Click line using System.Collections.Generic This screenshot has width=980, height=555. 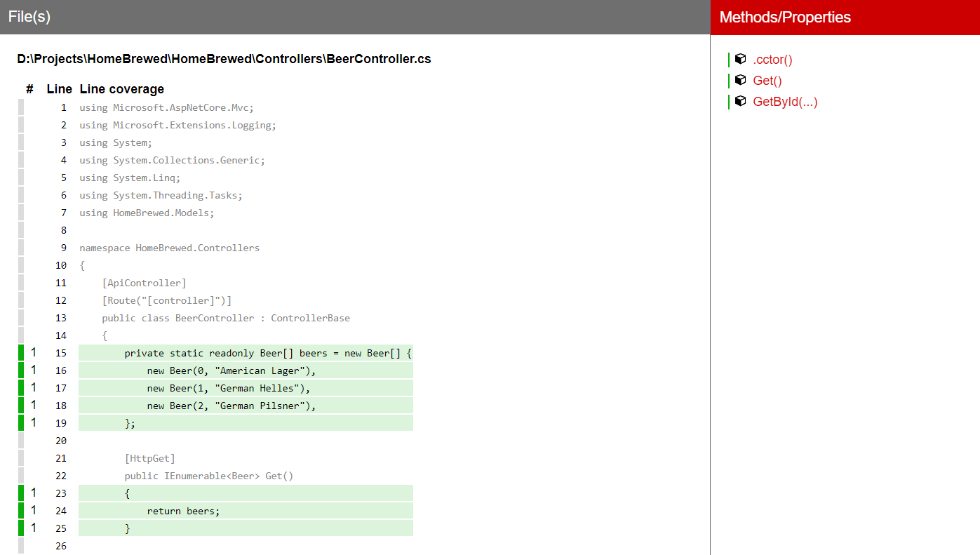(172, 160)
